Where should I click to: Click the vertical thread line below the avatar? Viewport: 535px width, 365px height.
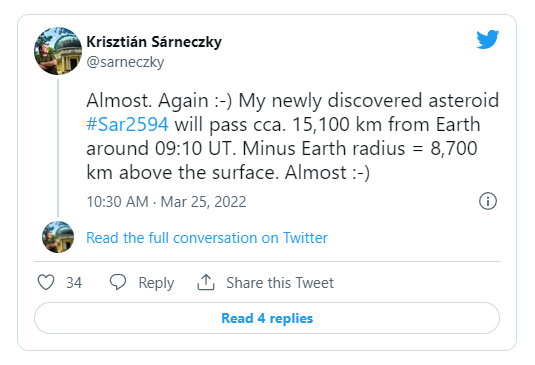58,148
